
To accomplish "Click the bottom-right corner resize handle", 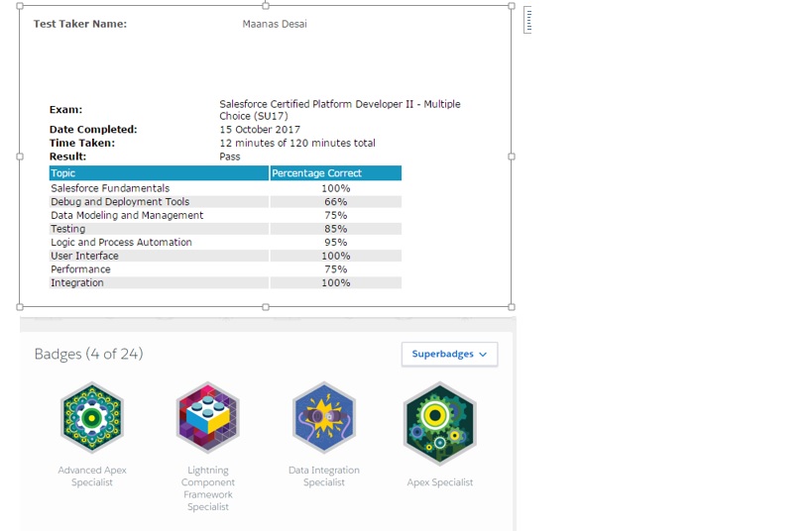I will [512, 307].
